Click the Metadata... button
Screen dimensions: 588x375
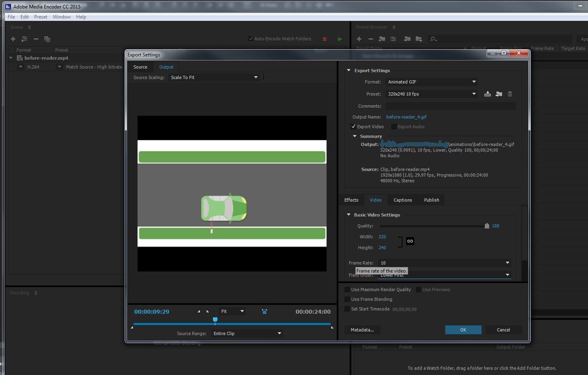click(x=362, y=330)
